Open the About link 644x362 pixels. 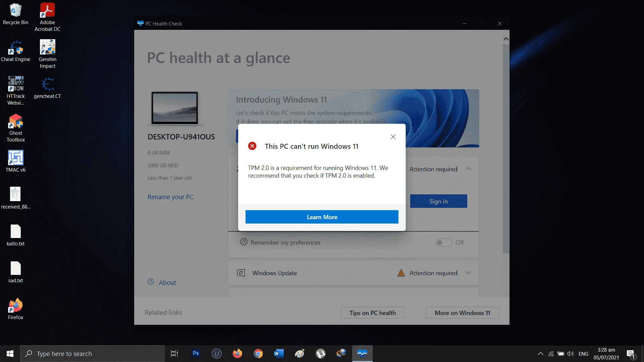point(167,283)
